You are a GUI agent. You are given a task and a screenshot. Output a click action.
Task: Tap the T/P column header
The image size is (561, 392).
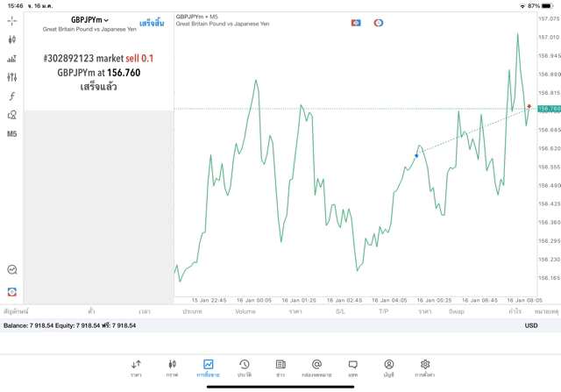click(384, 311)
